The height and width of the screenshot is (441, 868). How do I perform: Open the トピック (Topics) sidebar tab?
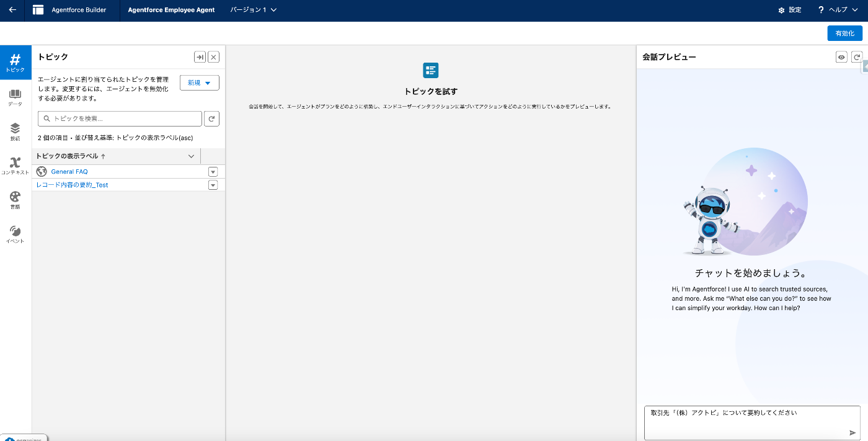(x=15, y=63)
